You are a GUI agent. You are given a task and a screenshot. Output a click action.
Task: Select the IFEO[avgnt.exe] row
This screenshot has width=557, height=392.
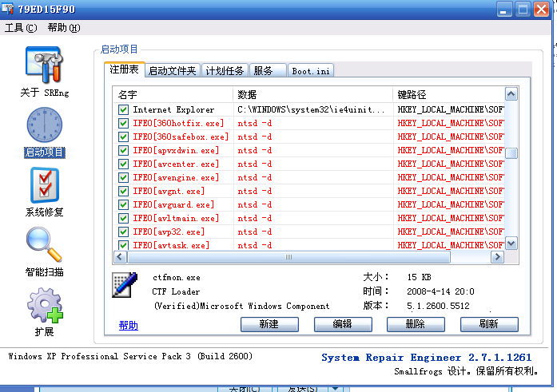click(309, 192)
